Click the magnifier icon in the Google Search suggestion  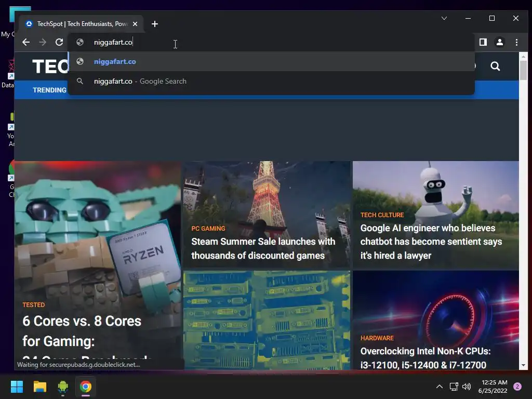click(x=79, y=81)
